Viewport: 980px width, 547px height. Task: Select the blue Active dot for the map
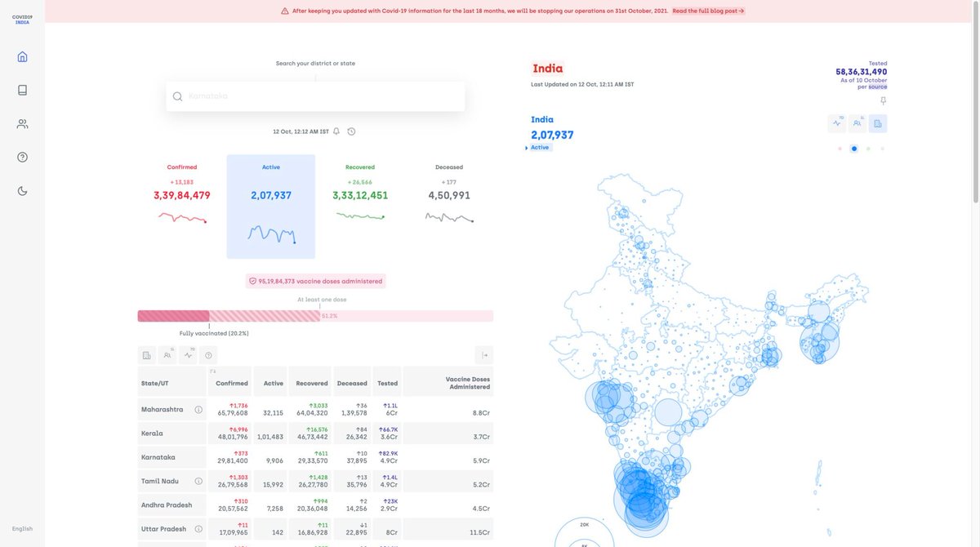(854, 149)
